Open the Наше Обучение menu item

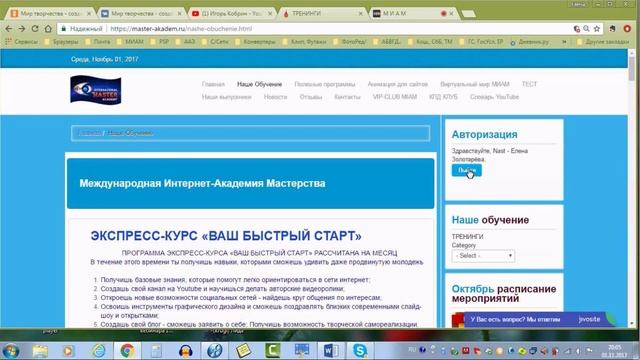coord(260,84)
